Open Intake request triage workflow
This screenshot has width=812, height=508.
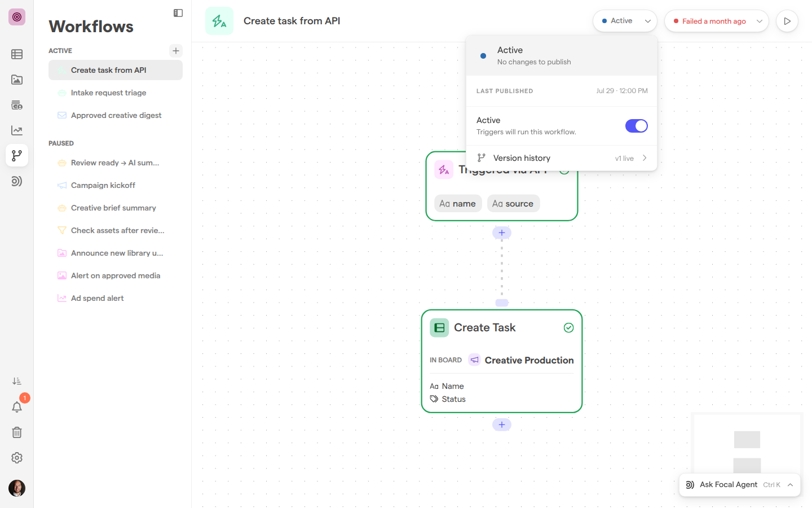116,93
